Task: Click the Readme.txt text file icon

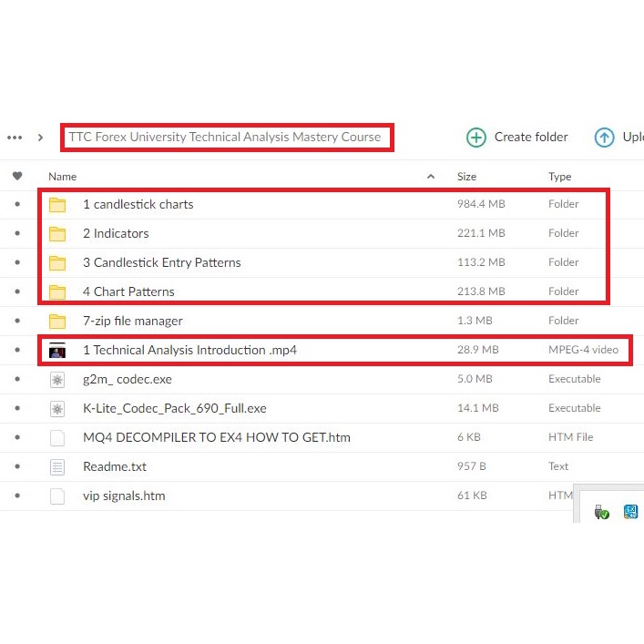Action: (x=57, y=466)
